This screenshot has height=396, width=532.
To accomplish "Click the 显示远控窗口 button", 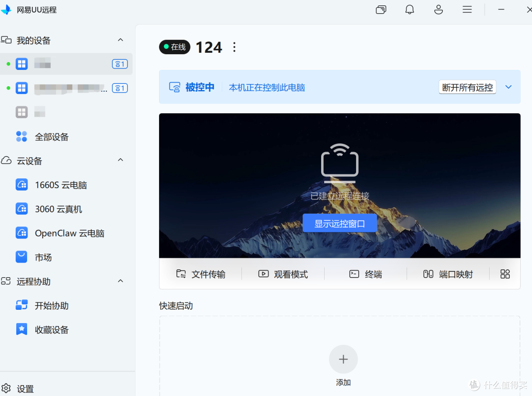I will (x=339, y=223).
